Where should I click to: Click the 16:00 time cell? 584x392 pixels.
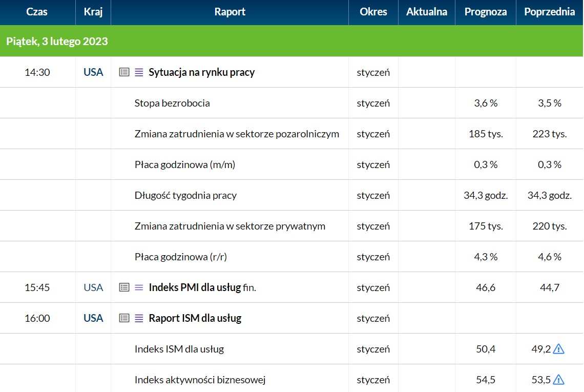(37, 318)
